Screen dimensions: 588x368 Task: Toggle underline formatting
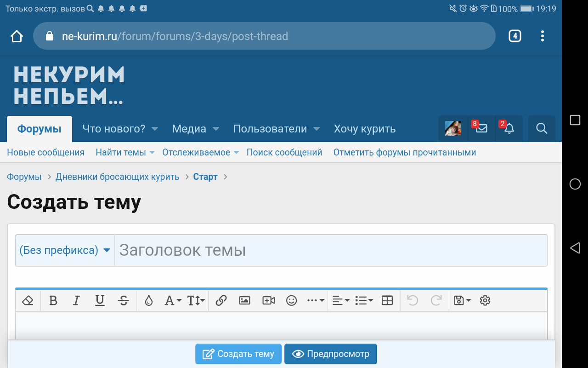click(100, 300)
